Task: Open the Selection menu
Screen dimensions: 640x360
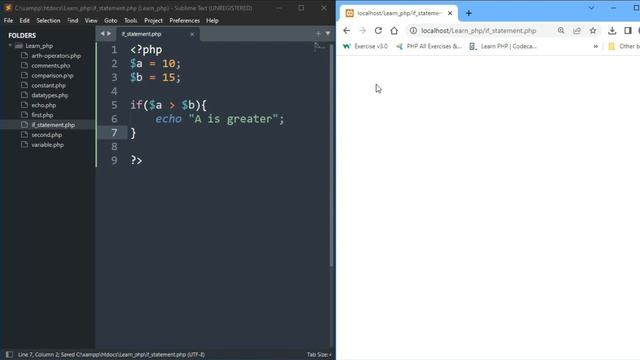Action: pos(48,20)
